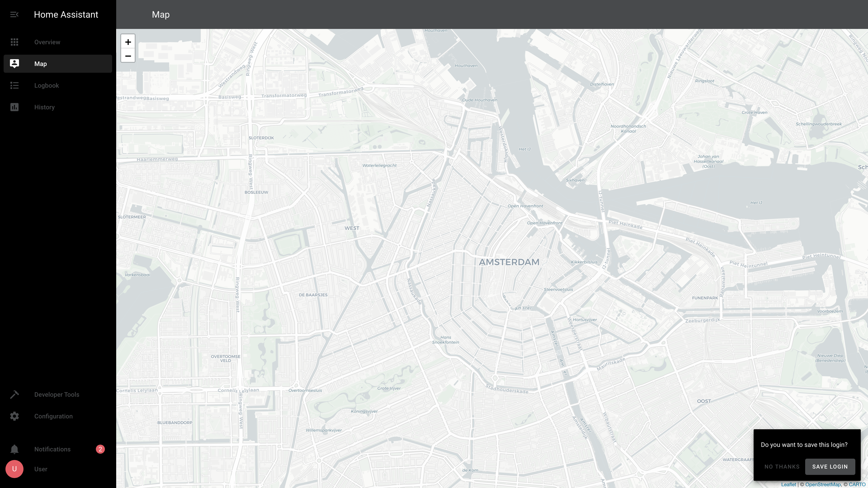Screen dimensions: 868x488
Task: Dismiss the prompt with No Thanks
Action: click(782, 467)
